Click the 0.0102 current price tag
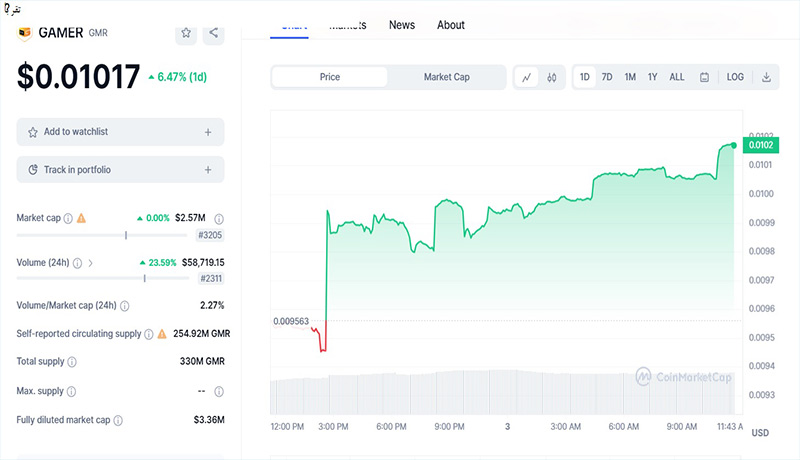The height and width of the screenshot is (460, 800). pos(761,145)
